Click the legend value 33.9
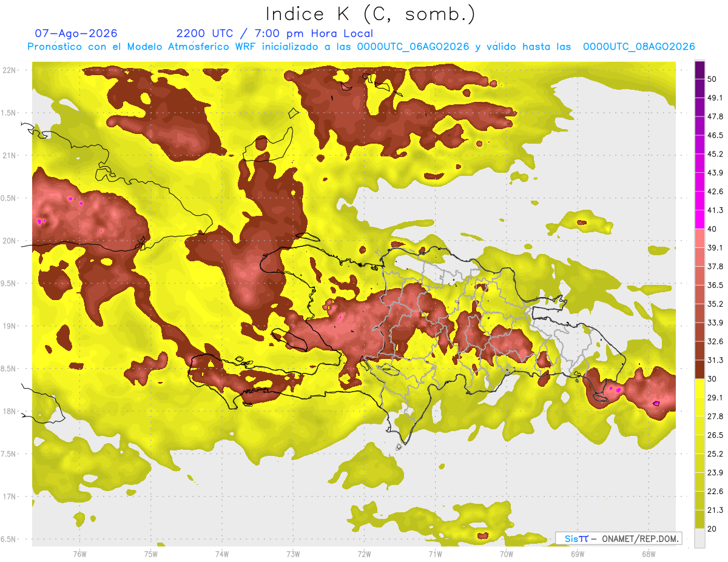 (715, 323)
